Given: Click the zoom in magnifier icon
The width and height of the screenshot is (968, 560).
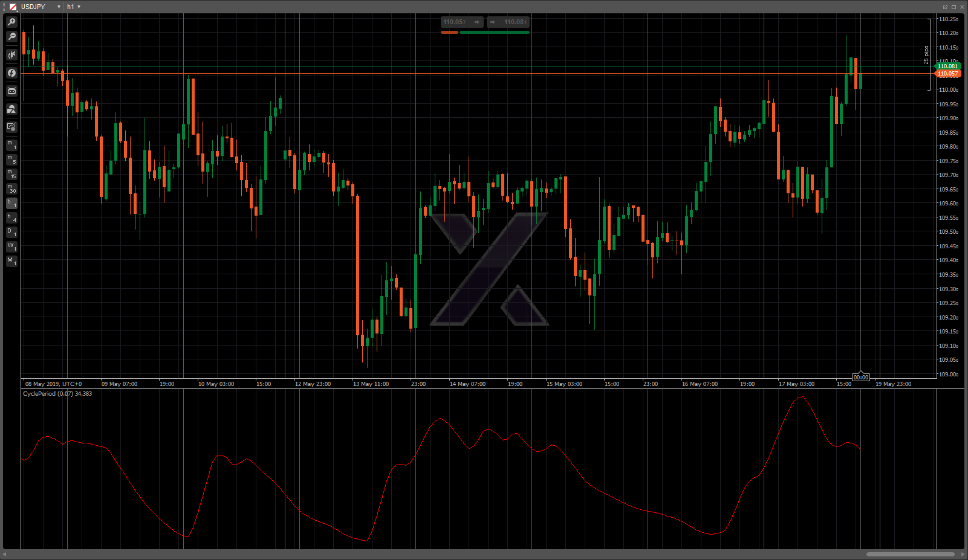Looking at the screenshot, I should tap(11, 22).
